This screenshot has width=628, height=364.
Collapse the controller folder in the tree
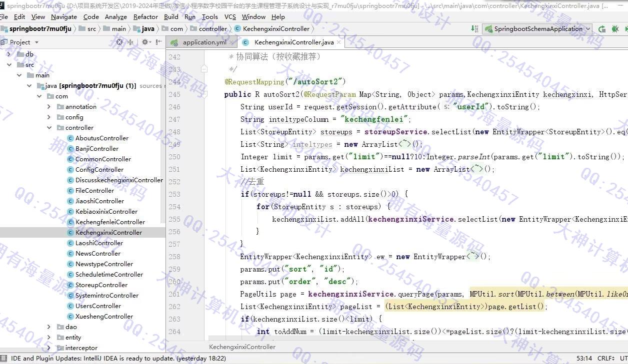click(x=49, y=128)
